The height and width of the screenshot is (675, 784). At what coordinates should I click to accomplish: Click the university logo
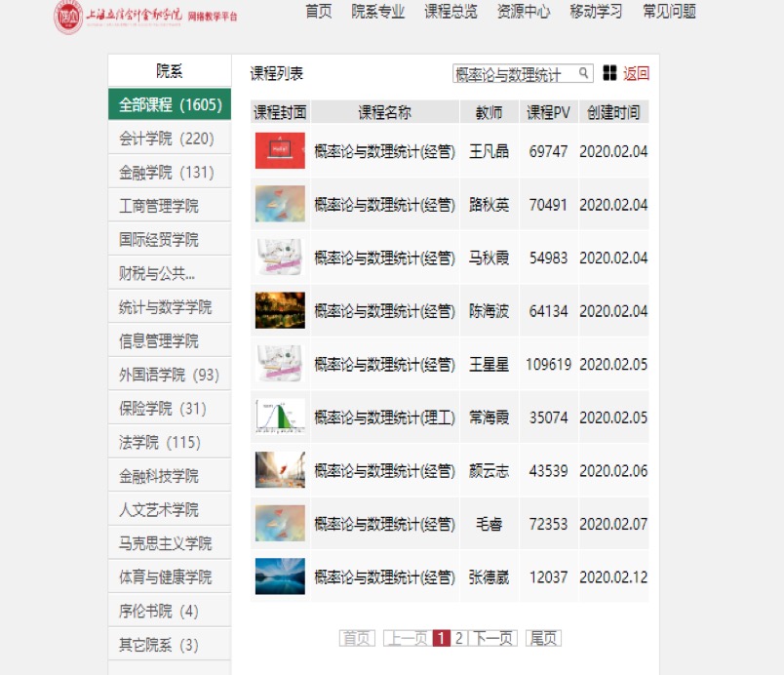pyautogui.click(x=68, y=17)
